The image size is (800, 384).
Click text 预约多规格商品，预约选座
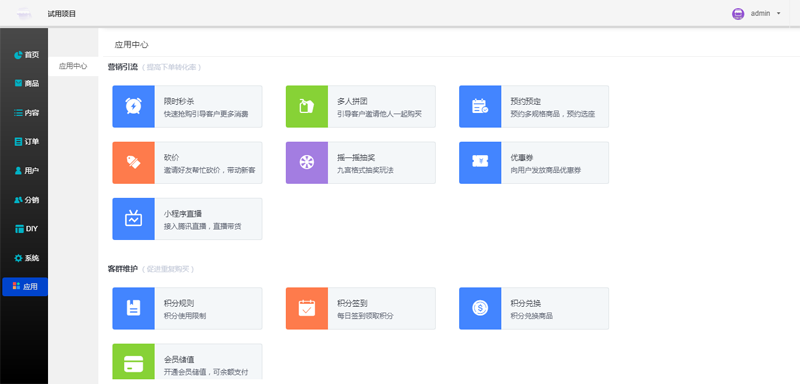[x=553, y=114]
